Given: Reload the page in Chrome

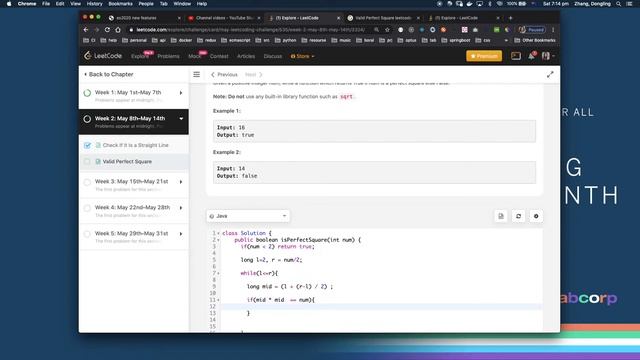Looking at the screenshot, I should (107, 30).
